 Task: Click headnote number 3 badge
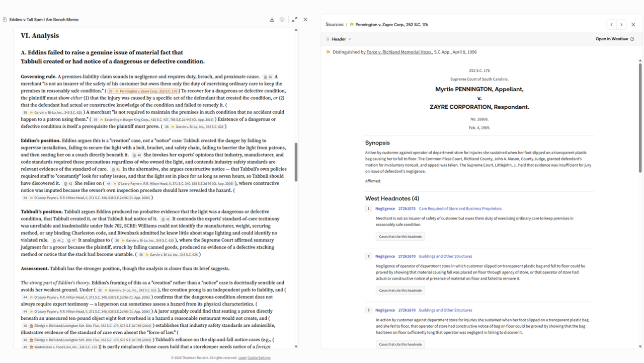[368, 310]
